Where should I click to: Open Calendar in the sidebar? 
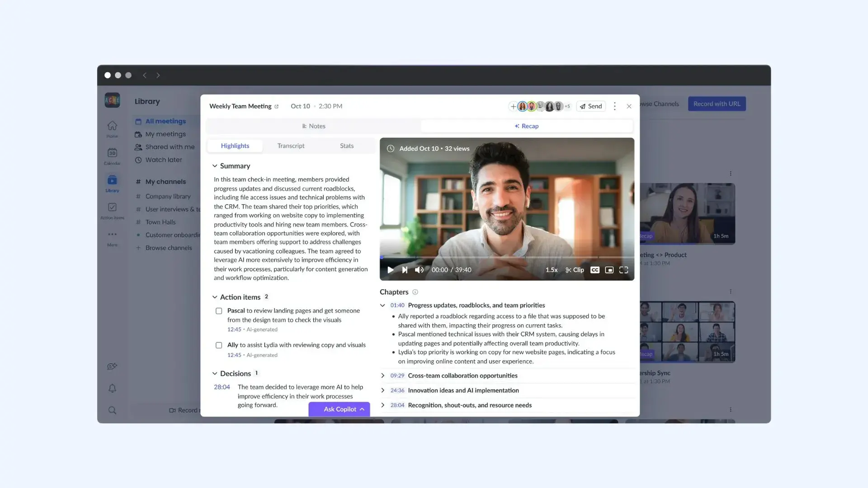pos(112,156)
